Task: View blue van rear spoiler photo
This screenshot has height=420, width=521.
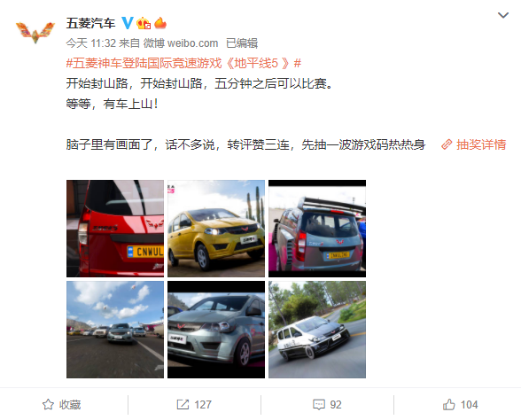Action: (317, 229)
